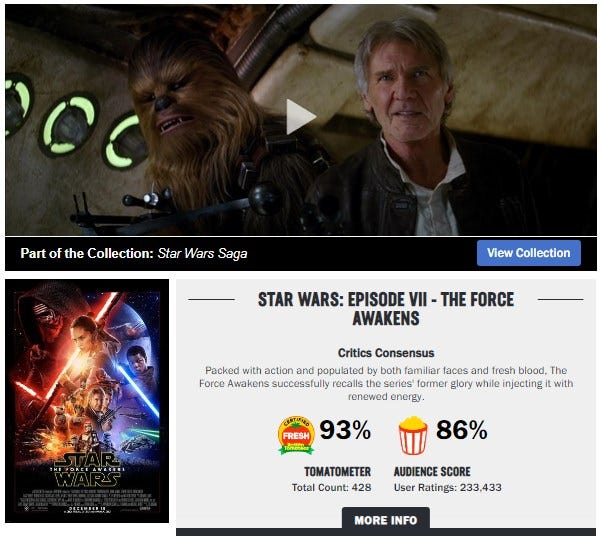602x538 pixels.
Task: Click the critics consensus paragraph text
Action: click(386, 383)
